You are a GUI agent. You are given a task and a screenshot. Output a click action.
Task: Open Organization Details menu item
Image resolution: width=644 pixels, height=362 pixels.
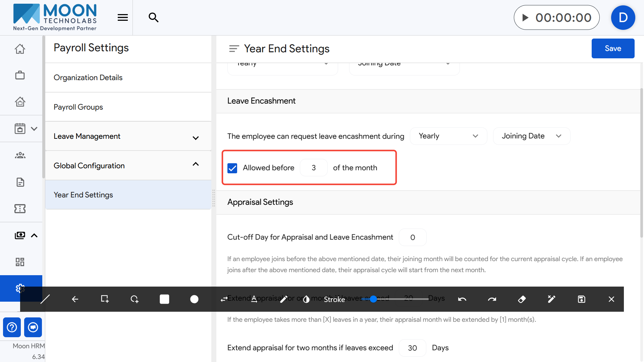coord(88,77)
